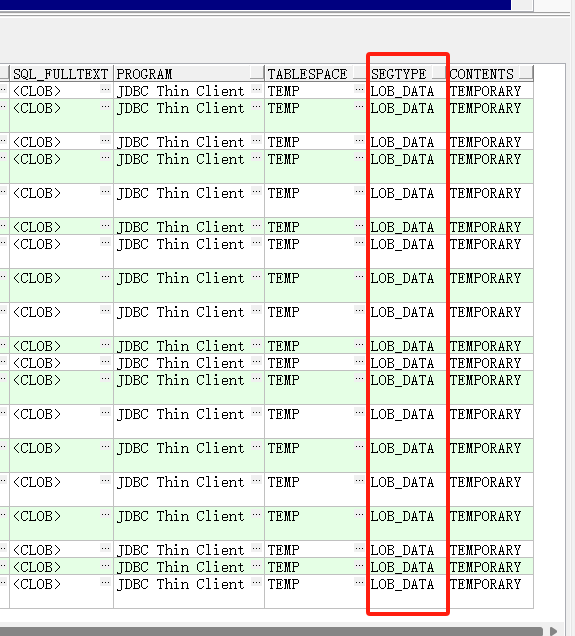This screenshot has width=575, height=636.
Task: Click the small button beside PROGRAM header
Action: 257,73
